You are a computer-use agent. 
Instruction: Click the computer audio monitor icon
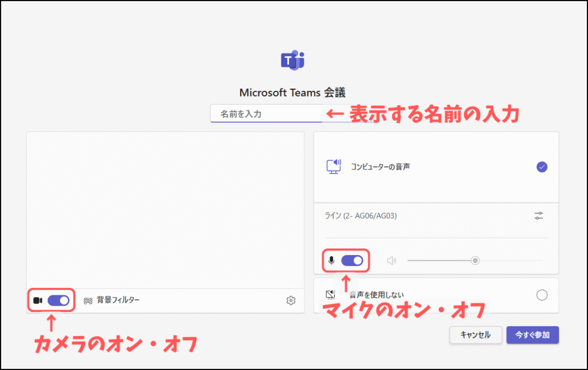tap(334, 167)
